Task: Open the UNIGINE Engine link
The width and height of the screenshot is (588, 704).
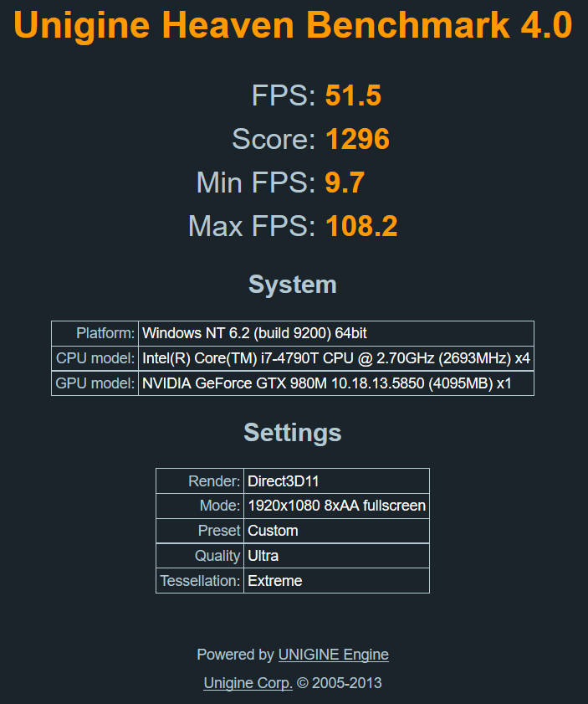Action: pyautogui.click(x=333, y=655)
